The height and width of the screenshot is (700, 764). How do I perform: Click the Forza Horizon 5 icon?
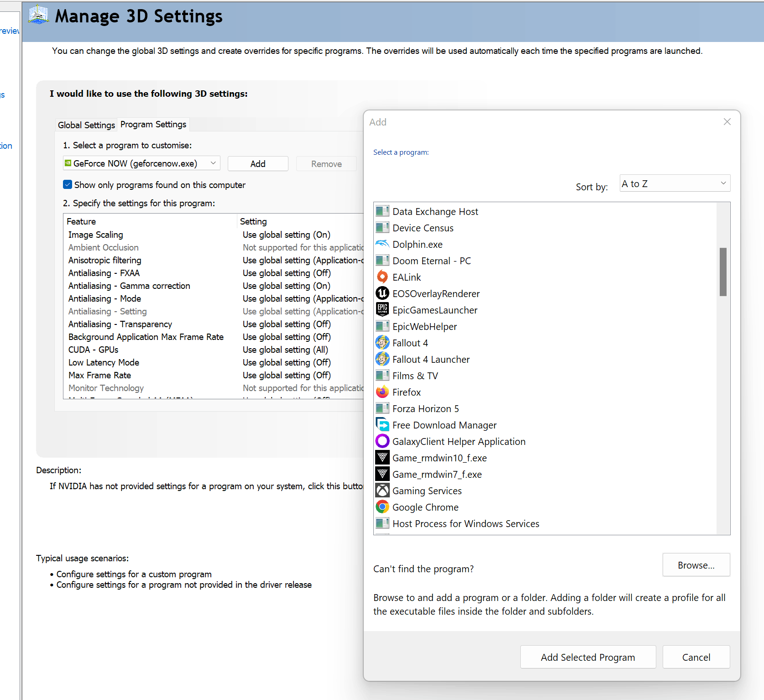coord(382,408)
